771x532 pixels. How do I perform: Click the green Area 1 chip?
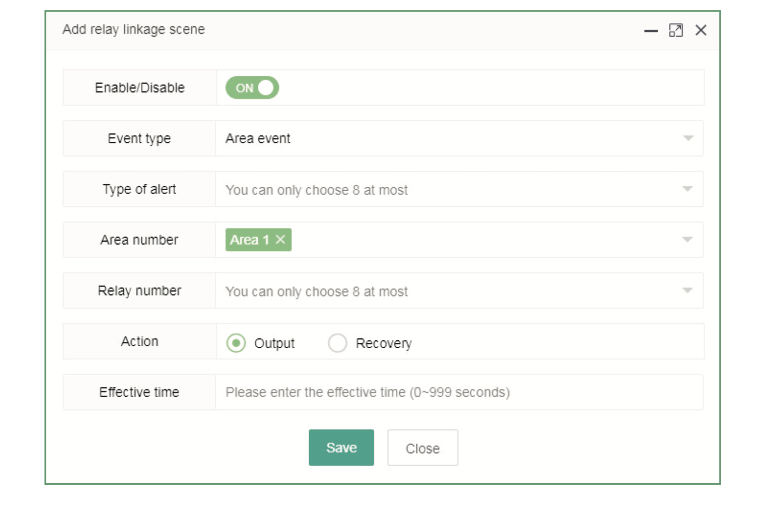251,240
